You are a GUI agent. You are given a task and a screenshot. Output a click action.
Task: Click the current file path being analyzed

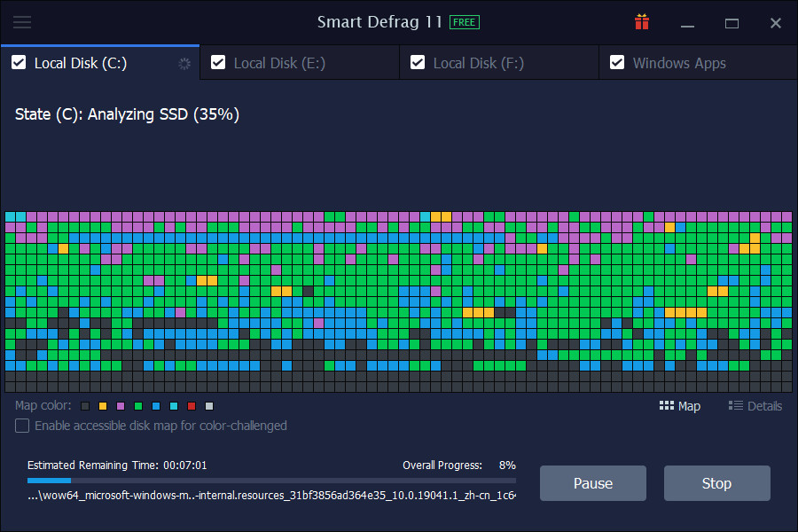(x=271, y=496)
